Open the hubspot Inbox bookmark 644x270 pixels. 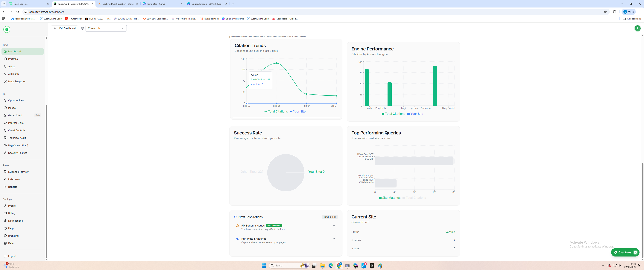tap(210, 19)
